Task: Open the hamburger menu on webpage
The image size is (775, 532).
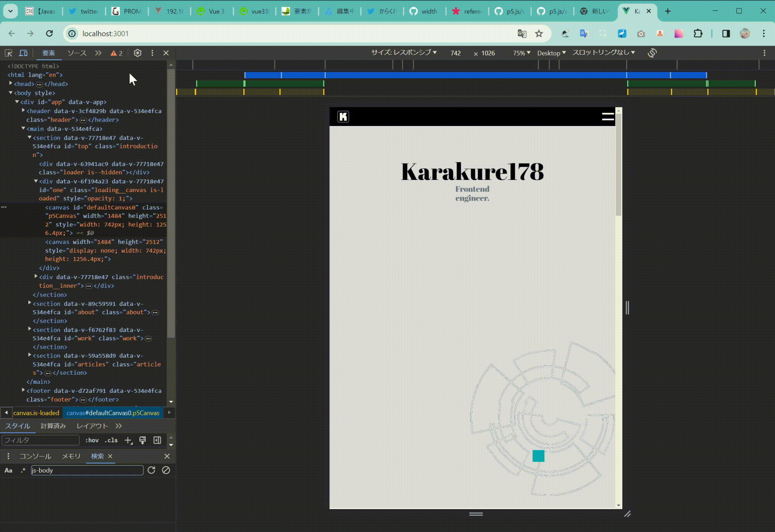Action: click(608, 117)
